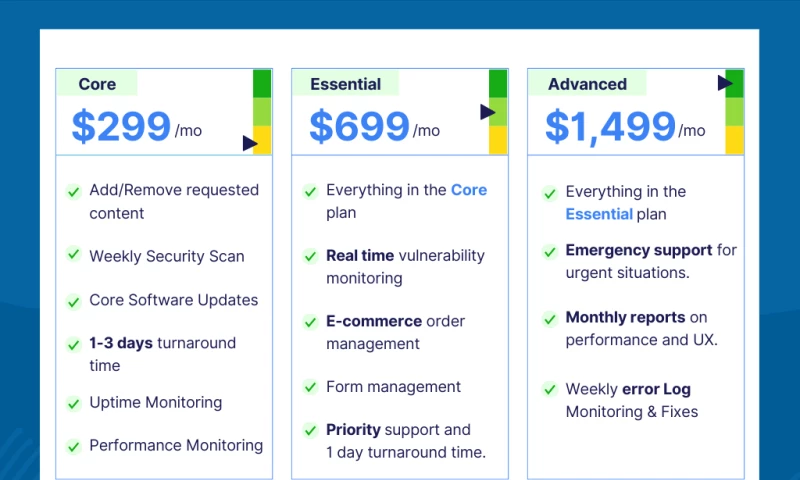The image size is (800, 480).
Task: Click the $1,499 price
Action: pos(610,127)
